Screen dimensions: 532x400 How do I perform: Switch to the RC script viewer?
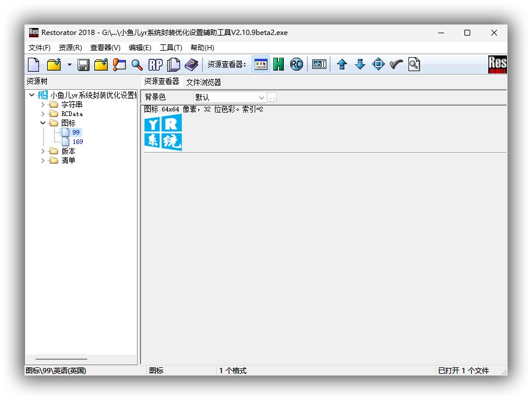click(296, 64)
